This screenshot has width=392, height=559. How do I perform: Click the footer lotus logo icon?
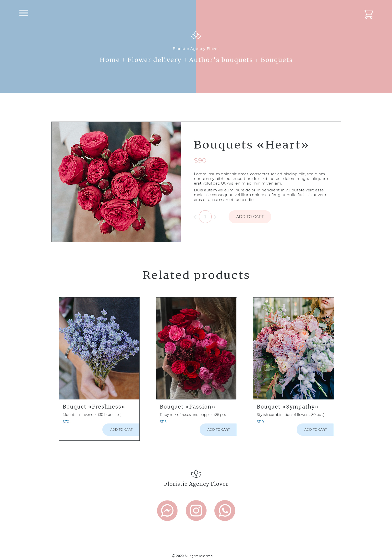click(x=196, y=473)
